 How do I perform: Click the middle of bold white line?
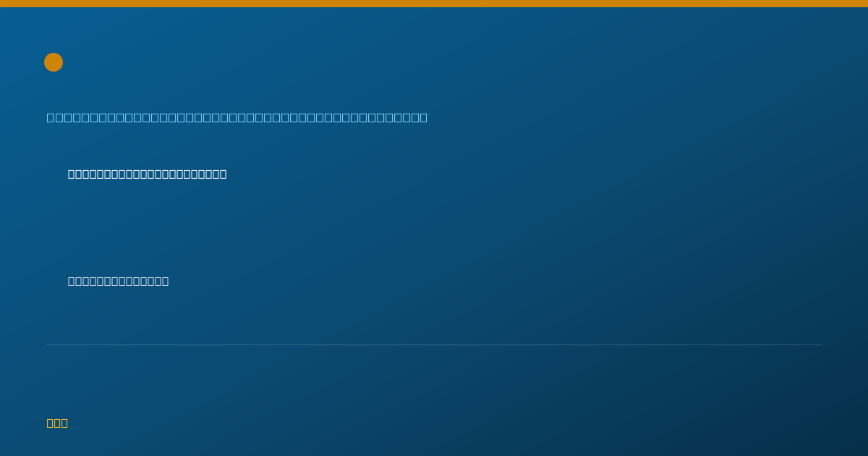coord(148,174)
